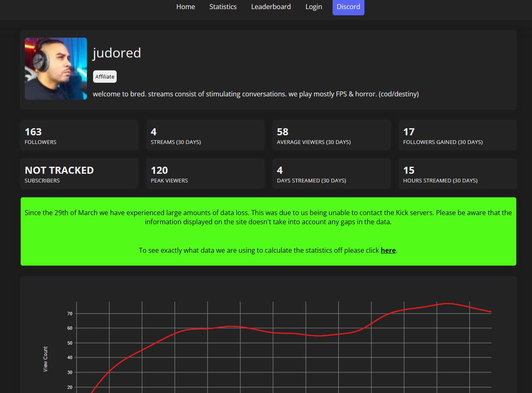The height and width of the screenshot is (393, 532).
Task: Select the Average Viewers (30 days) card
Action: click(x=332, y=135)
